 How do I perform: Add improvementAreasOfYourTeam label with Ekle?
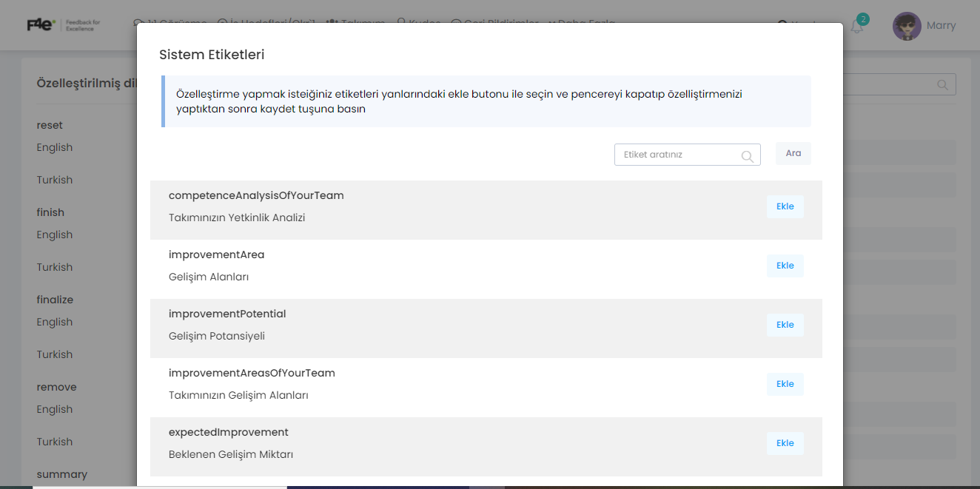point(785,384)
